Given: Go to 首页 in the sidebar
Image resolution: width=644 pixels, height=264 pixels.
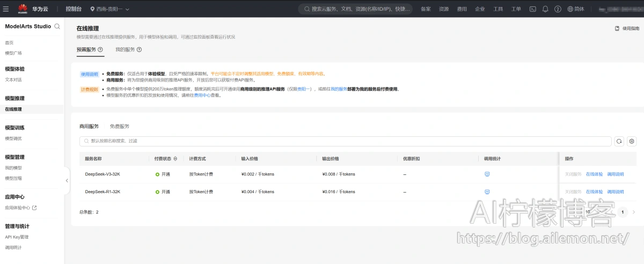Looking at the screenshot, I should tap(9, 42).
